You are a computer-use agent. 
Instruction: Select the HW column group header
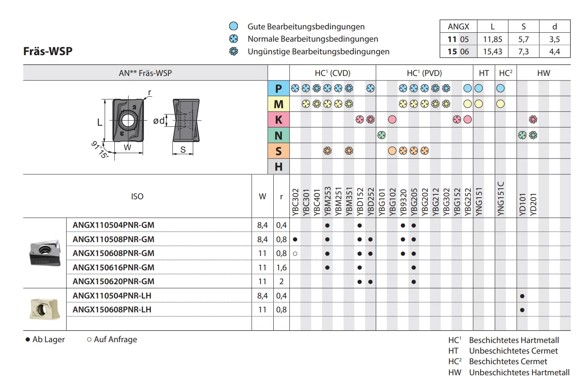[543, 73]
